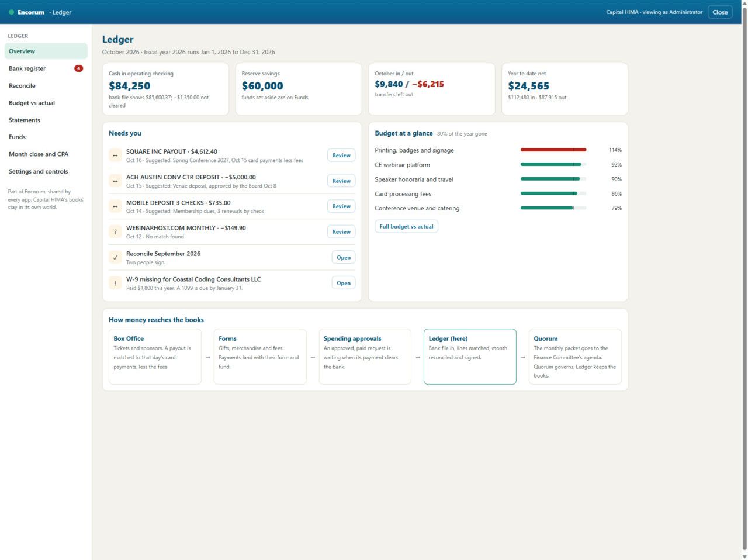The width and height of the screenshot is (748, 560).
Task: Click the green Encorum logo dot
Action: pyautogui.click(x=11, y=12)
